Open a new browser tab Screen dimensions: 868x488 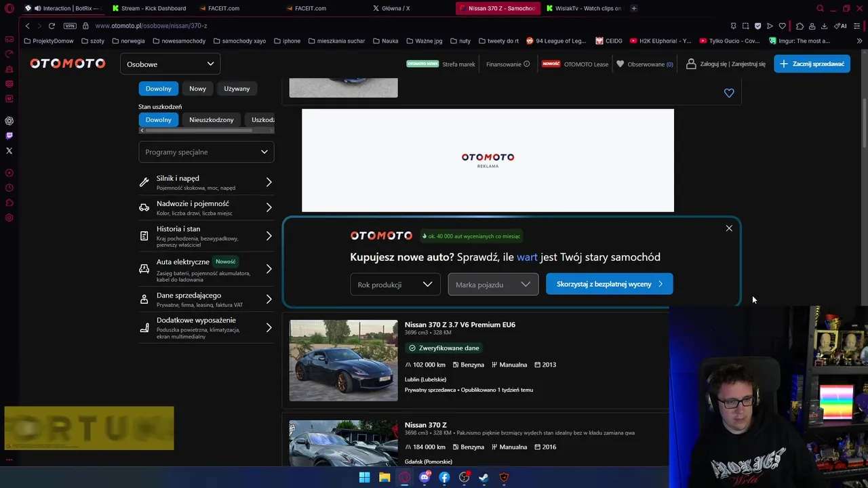[x=634, y=8]
